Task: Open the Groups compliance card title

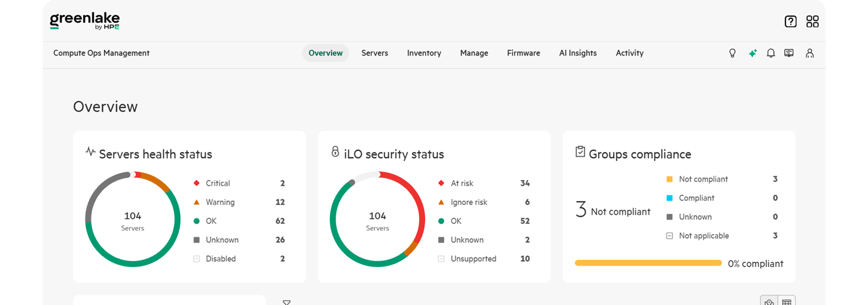Action: [x=640, y=154]
